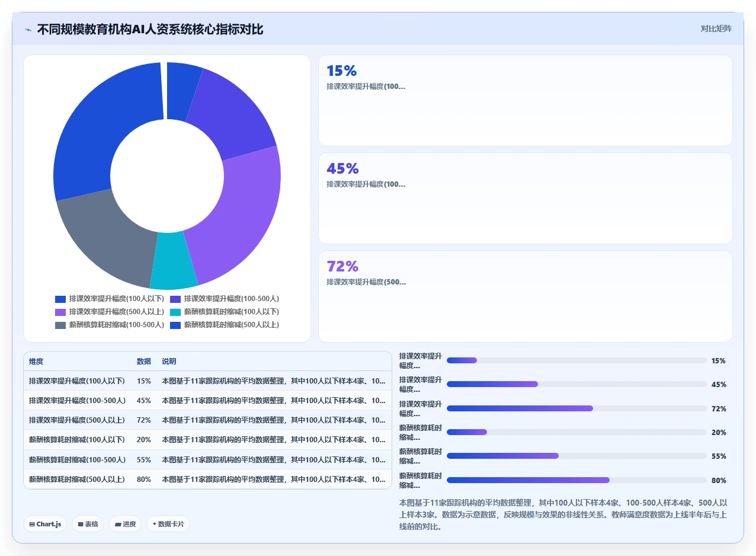Toggle legend item 排课效率提升幅度(100人以下)
Image resolution: width=756 pixels, height=556 pixels.
click(x=110, y=299)
